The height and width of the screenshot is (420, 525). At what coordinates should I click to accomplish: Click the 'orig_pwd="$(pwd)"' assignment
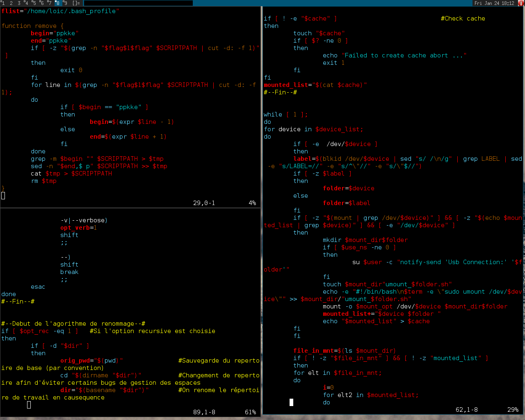tap(91, 361)
